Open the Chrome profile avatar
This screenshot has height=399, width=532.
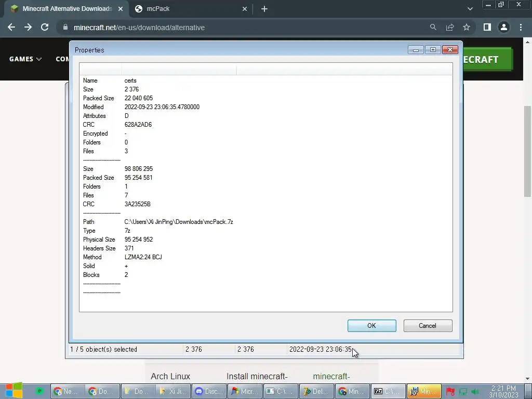pos(504,27)
